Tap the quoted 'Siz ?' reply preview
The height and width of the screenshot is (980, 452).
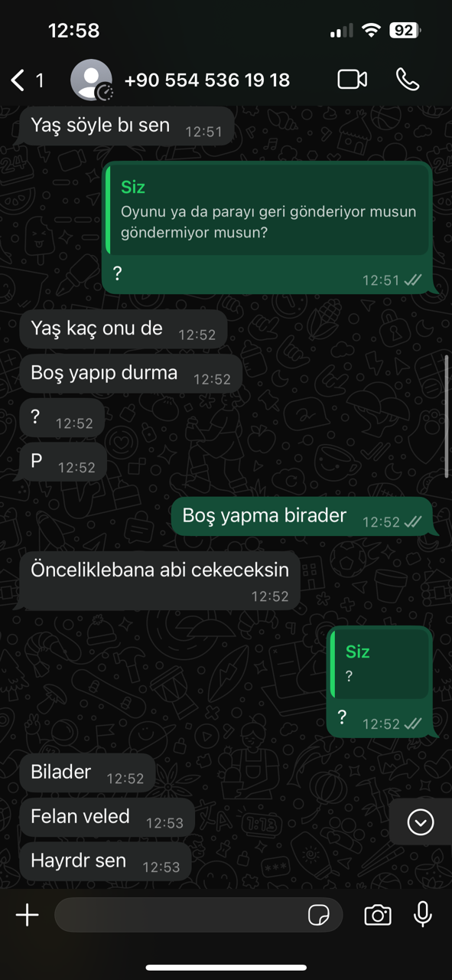coord(380,663)
